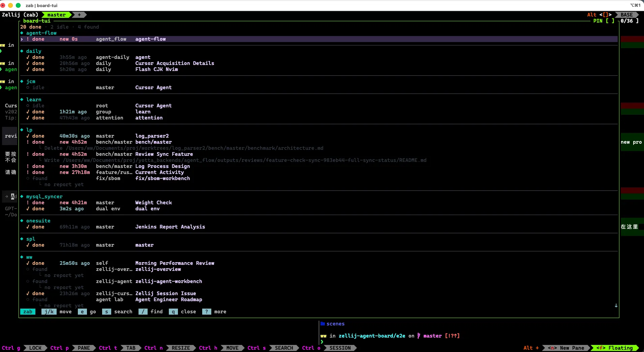Select the log_parser2 done row
Screen dimensions: 644x352
(319, 136)
